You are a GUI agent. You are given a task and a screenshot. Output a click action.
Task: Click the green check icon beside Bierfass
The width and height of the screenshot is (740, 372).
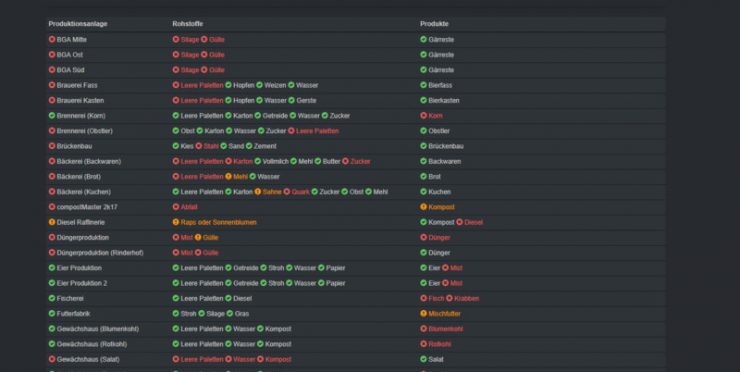point(423,85)
